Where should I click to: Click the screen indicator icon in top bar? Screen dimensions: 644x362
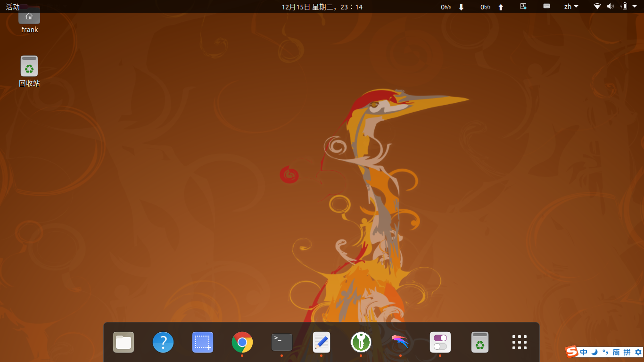(523, 6)
